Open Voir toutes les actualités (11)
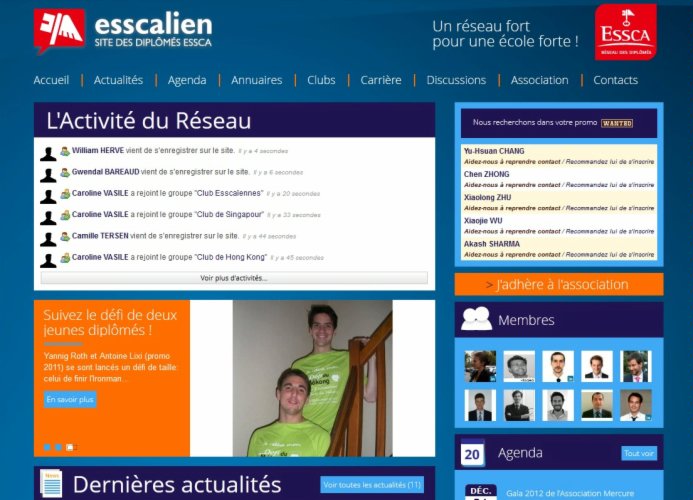The height and width of the screenshot is (500, 693). pos(372,485)
